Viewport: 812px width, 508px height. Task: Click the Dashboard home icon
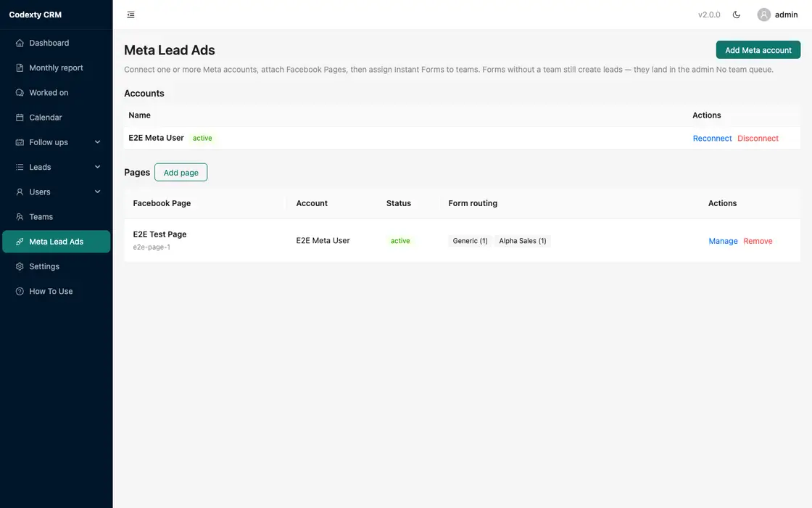[20, 43]
